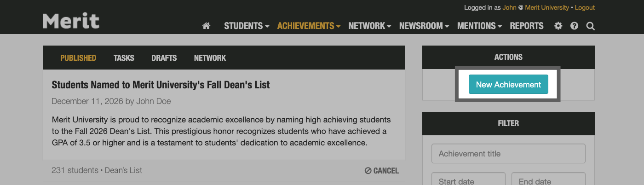Image resolution: width=644 pixels, height=185 pixels.
Task: Expand the Students dropdown menu
Action: coord(247,26)
